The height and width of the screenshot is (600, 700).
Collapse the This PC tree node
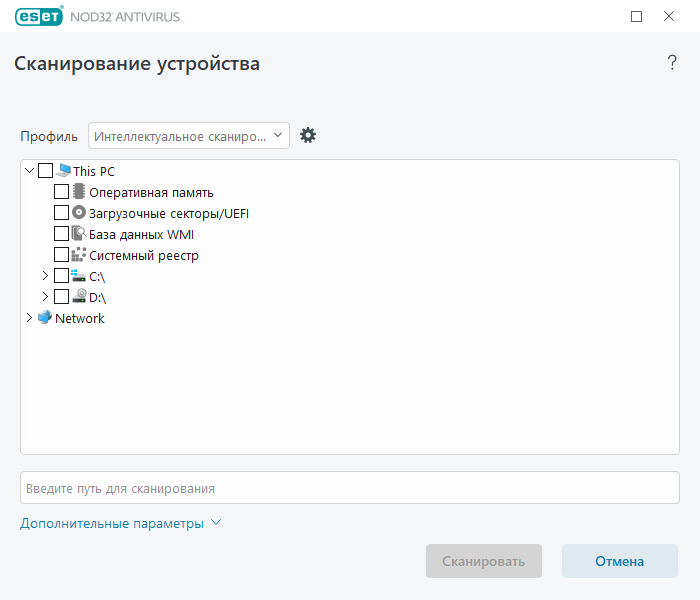29,171
